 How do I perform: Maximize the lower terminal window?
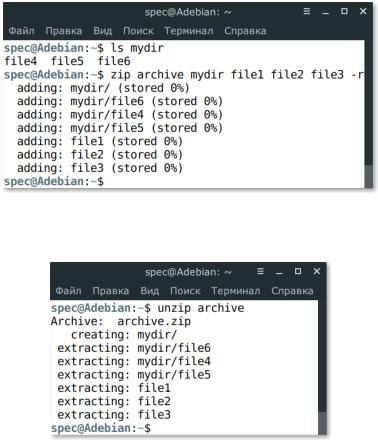[x=298, y=271]
